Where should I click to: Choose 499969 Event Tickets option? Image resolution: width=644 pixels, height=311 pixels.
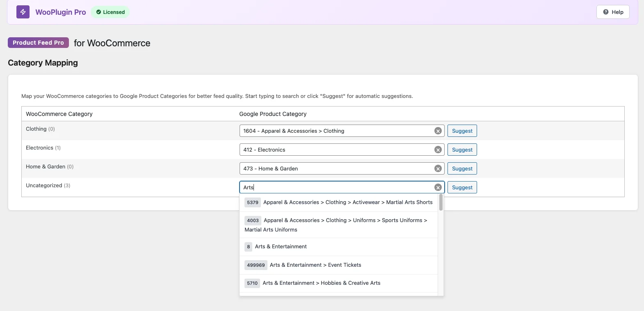click(339, 265)
